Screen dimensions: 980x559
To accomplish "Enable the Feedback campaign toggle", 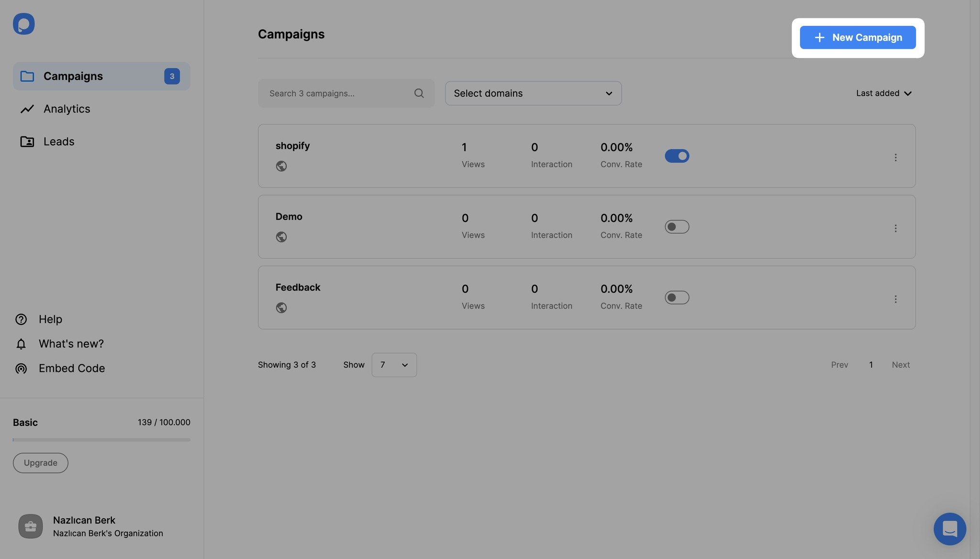I will point(677,298).
